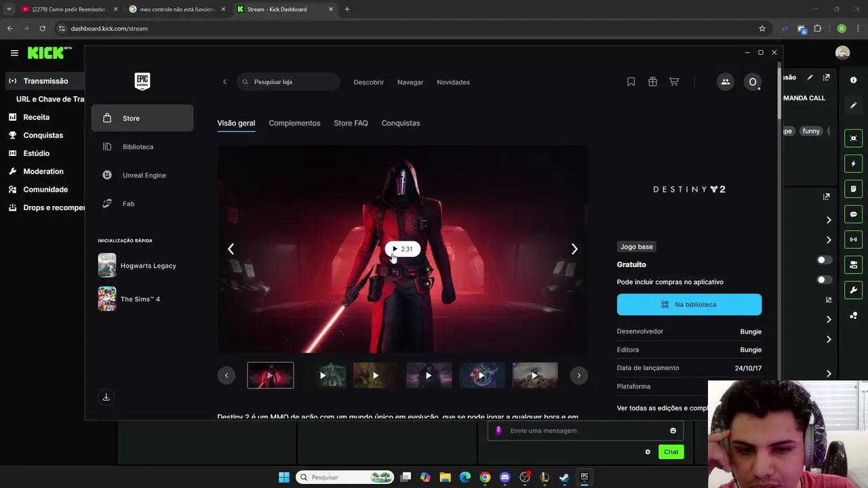Click Envie uma mensagem chat input

pyautogui.click(x=585, y=430)
